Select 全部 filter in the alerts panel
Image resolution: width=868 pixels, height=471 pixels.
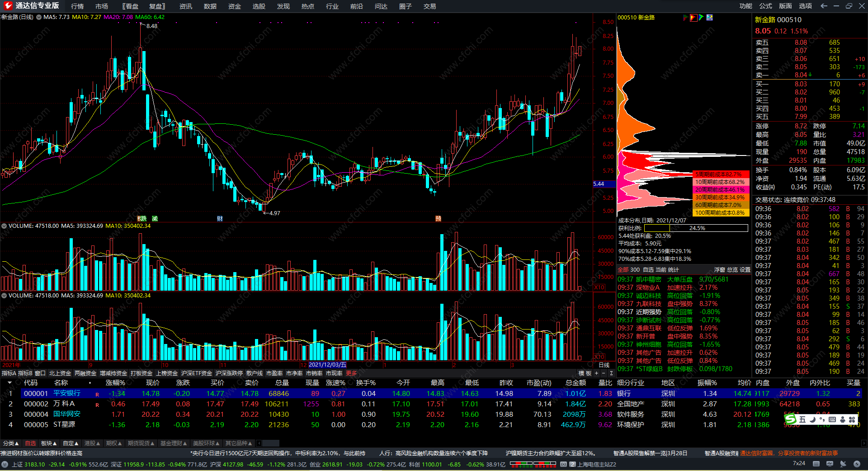click(x=623, y=270)
